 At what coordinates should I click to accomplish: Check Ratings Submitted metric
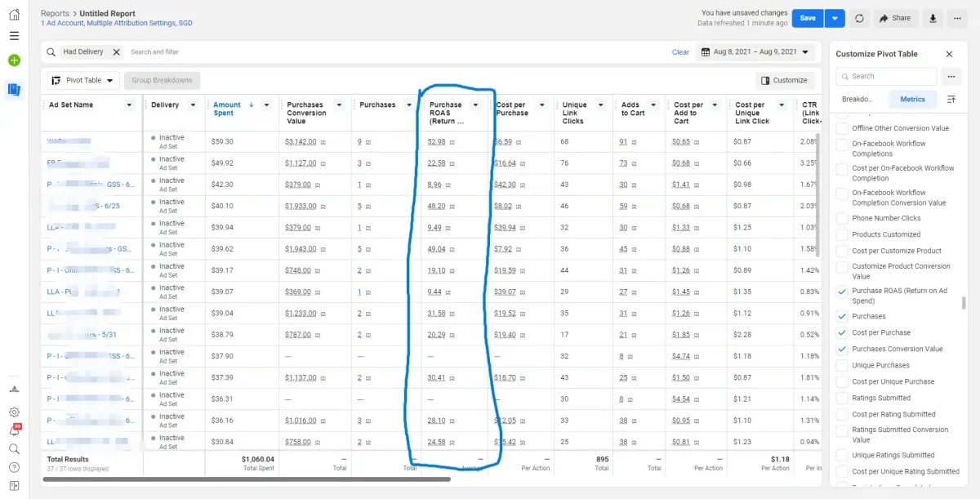tap(842, 398)
